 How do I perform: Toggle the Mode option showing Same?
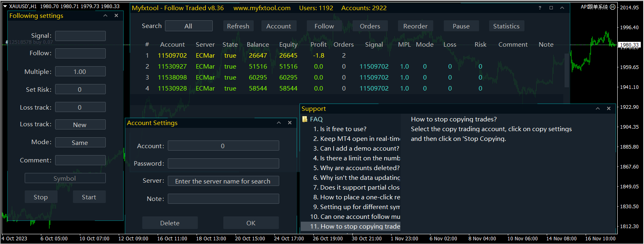tap(80, 143)
